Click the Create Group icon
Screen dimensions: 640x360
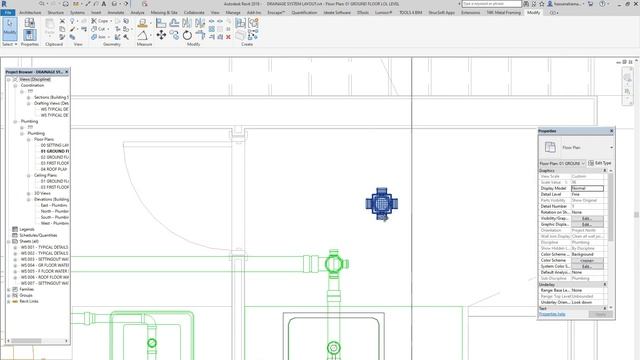coord(253,23)
